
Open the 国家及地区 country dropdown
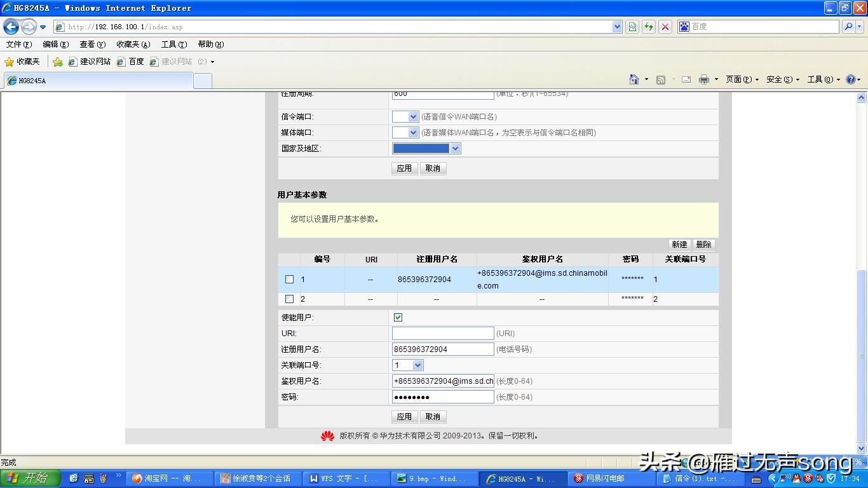point(454,147)
